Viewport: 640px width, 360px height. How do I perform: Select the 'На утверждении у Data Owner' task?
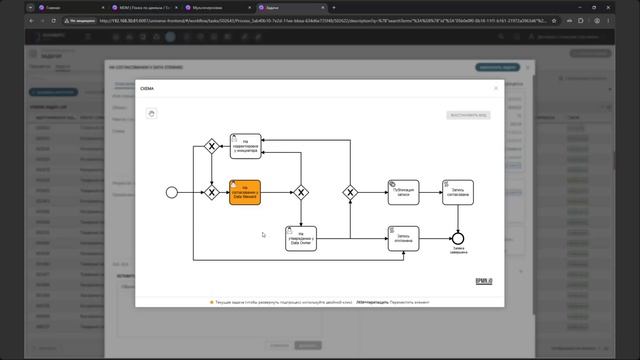tap(301, 239)
